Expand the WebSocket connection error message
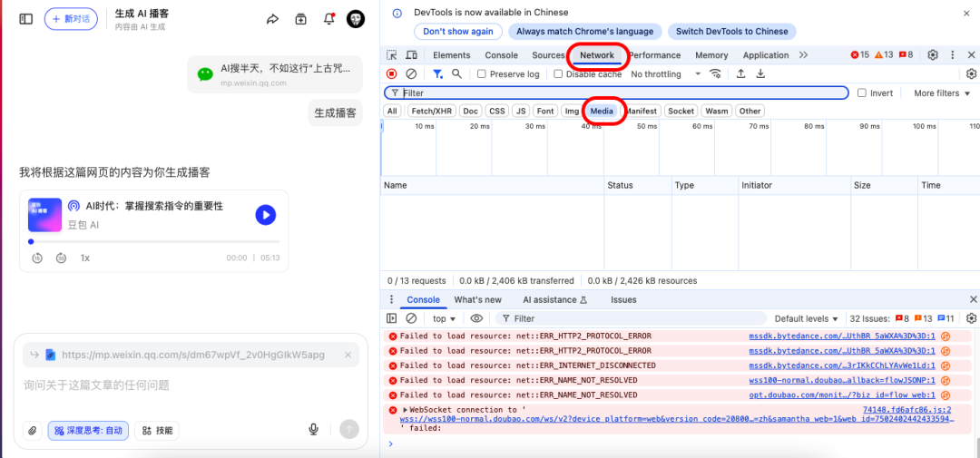Viewport: 980px width, 458px height. (x=405, y=410)
